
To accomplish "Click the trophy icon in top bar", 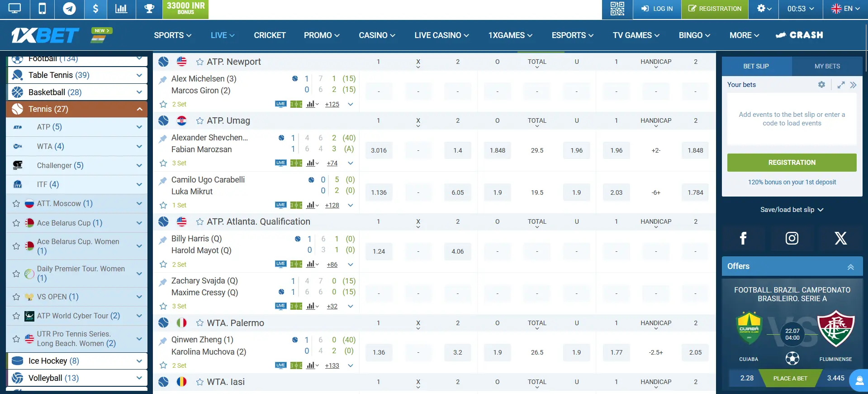I will point(149,9).
